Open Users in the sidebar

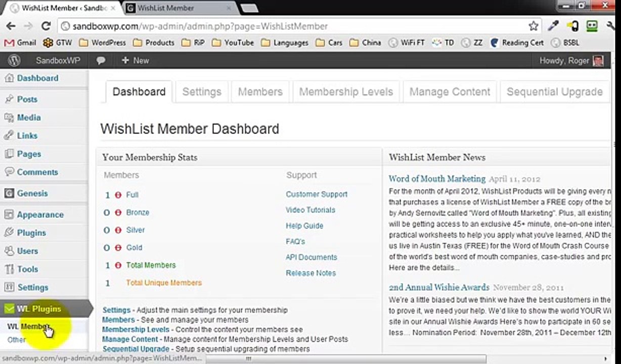pos(27,251)
